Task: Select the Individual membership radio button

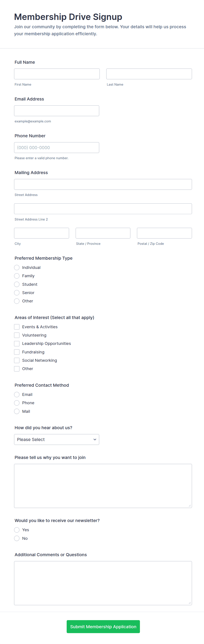Action: (x=17, y=268)
